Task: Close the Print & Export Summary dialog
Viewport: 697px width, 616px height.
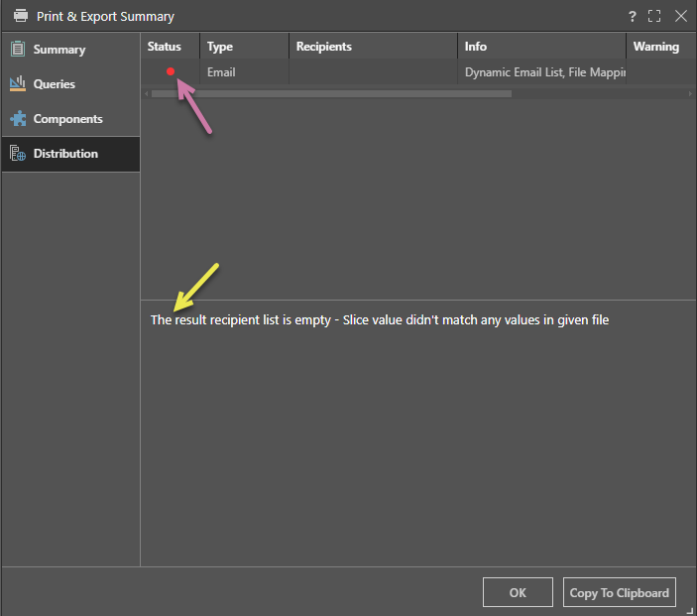Action: [x=680, y=16]
